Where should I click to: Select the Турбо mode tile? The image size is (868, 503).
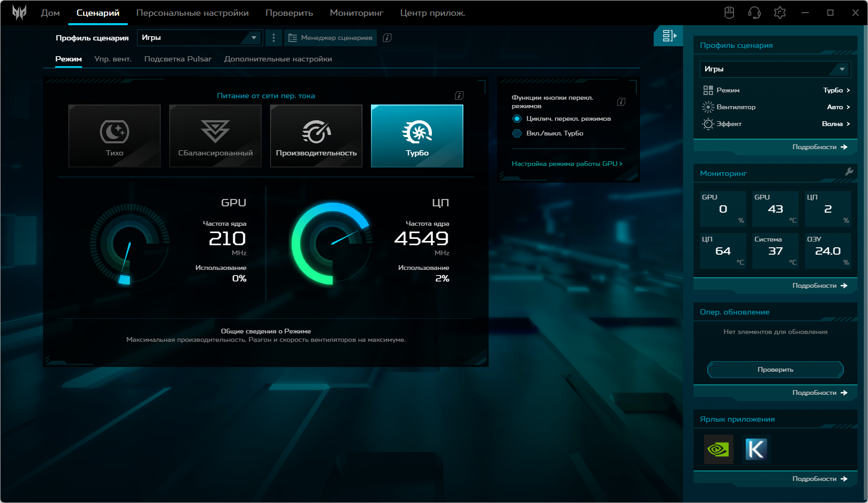pos(417,136)
